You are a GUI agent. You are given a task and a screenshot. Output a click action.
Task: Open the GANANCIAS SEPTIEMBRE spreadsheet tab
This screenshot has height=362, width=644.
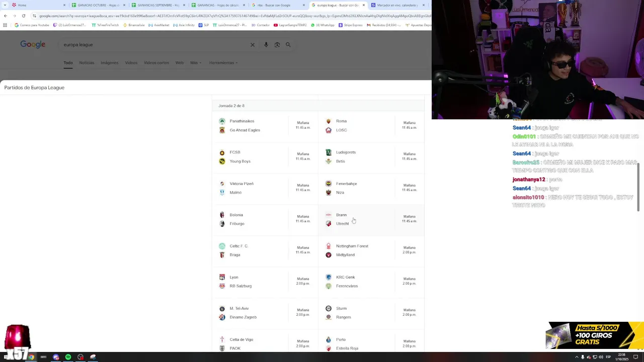click(157, 5)
